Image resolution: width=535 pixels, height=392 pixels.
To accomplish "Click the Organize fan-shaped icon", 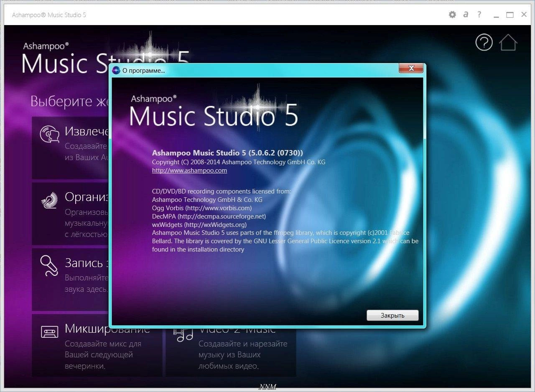I will [x=49, y=201].
